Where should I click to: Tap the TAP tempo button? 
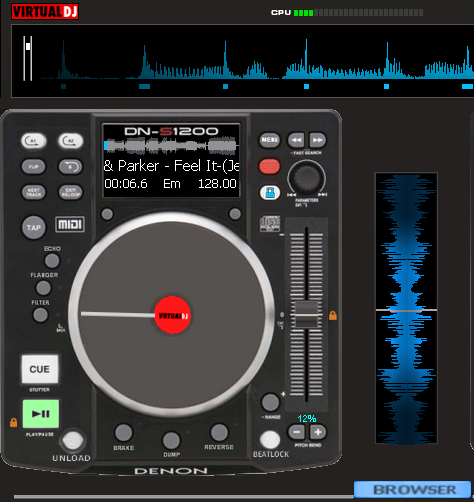[x=34, y=228]
